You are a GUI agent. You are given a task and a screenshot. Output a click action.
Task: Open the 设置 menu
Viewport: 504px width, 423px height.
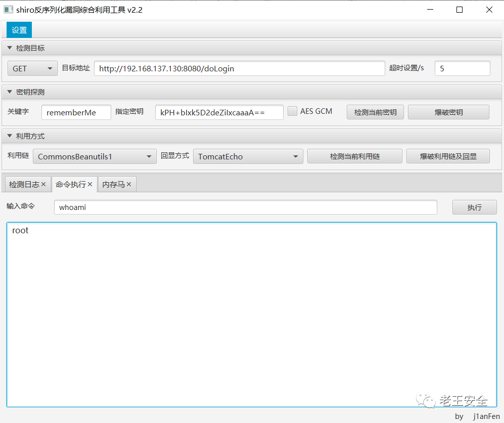(19, 30)
